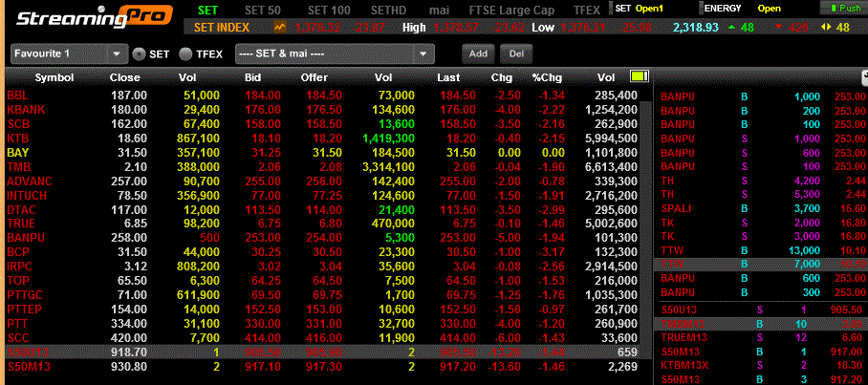The image size is (868, 385).
Task: Open the SET INDEX chart icon
Action: 280,27
